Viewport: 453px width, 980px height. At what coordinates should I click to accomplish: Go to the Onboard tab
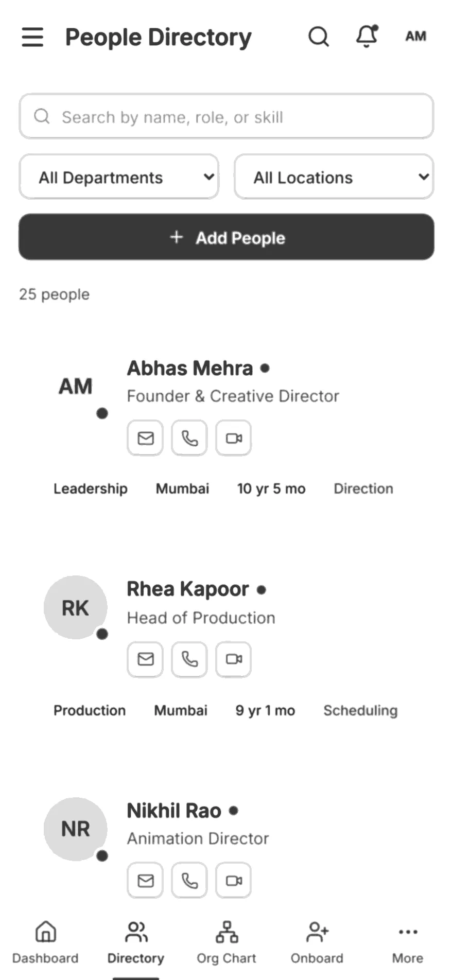(x=317, y=943)
